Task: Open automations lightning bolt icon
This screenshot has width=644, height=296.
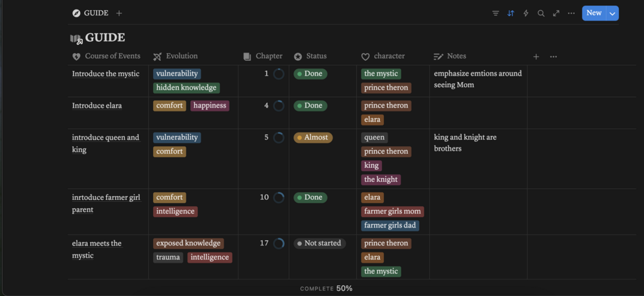Action: click(526, 13)
